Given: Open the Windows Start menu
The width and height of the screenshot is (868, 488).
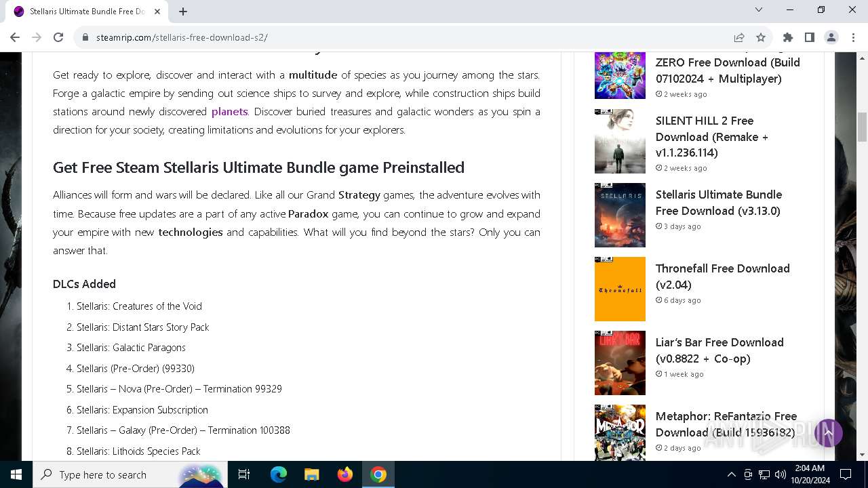Looking at the screenshot, I should tap(16, 474).
